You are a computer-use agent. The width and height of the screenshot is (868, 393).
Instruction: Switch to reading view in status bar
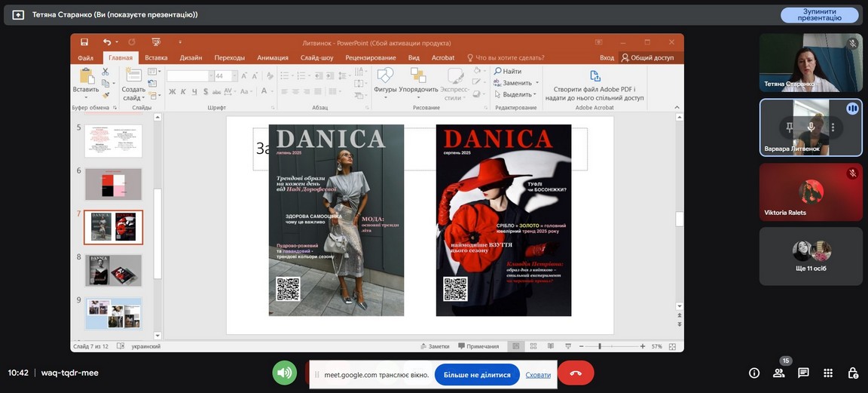pos(550,346)
